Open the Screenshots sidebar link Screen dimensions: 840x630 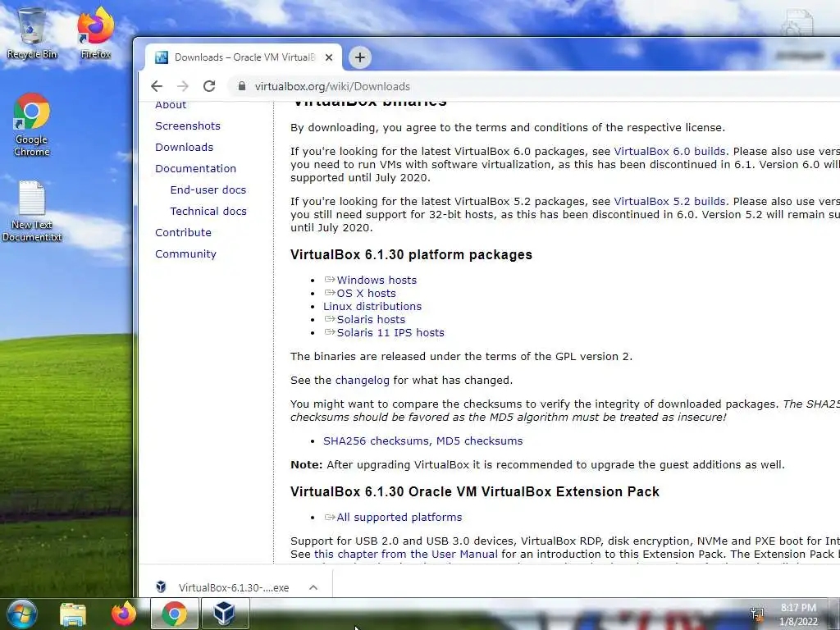click(188, 126)
